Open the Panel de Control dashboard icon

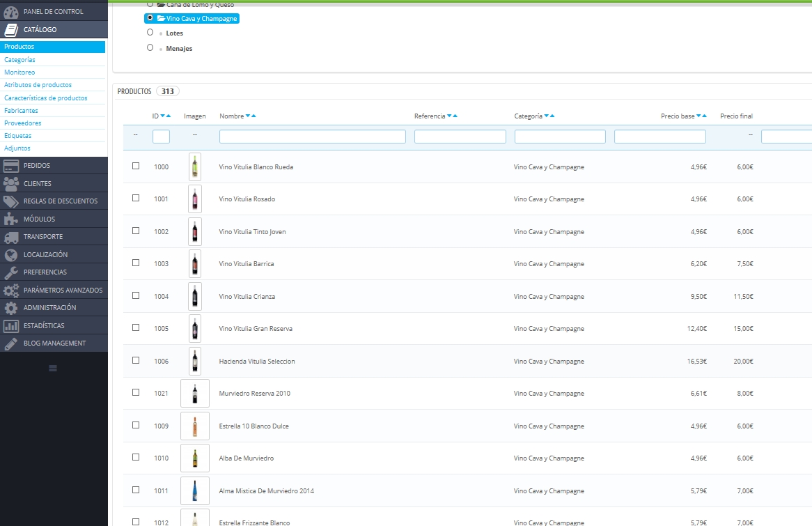click(x=11, y=11)
